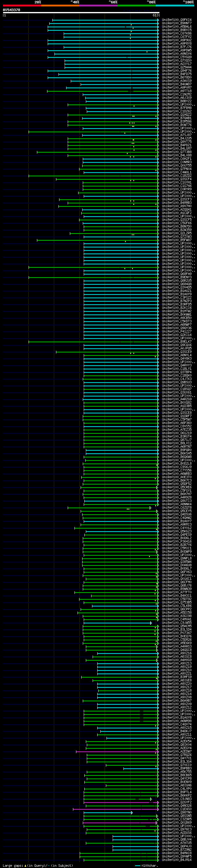
Task: Select the UniRef100_B7FJ76 row label
Action: point(176,47)
